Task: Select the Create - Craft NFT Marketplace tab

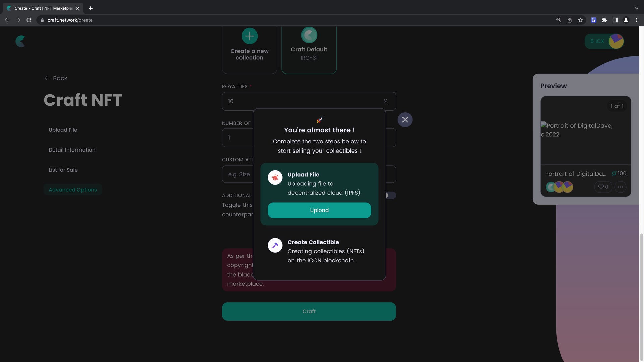Action: pos(44,8)
